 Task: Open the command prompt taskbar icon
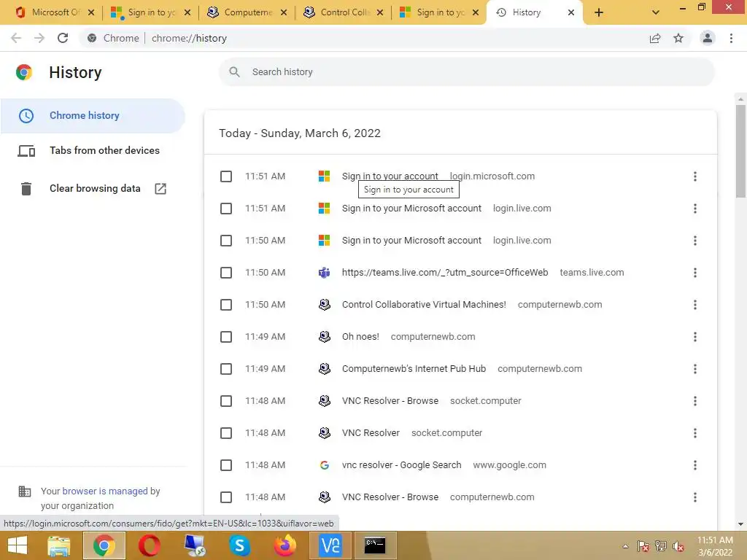pos(375,545)
